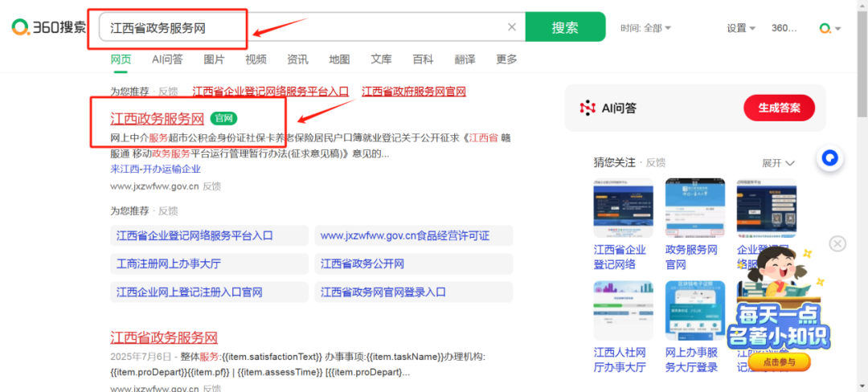
Task: Click 网上办事服务大厅登录 caption link
Action: point(692,360)
